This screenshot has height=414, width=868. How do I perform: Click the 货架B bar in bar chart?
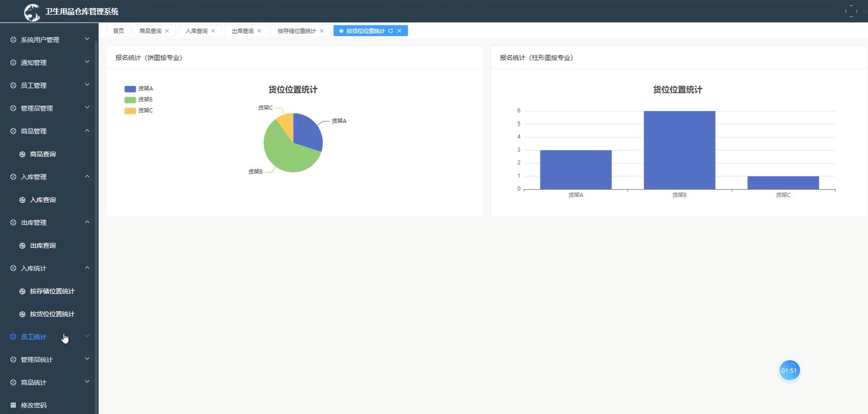pos(679,150)
